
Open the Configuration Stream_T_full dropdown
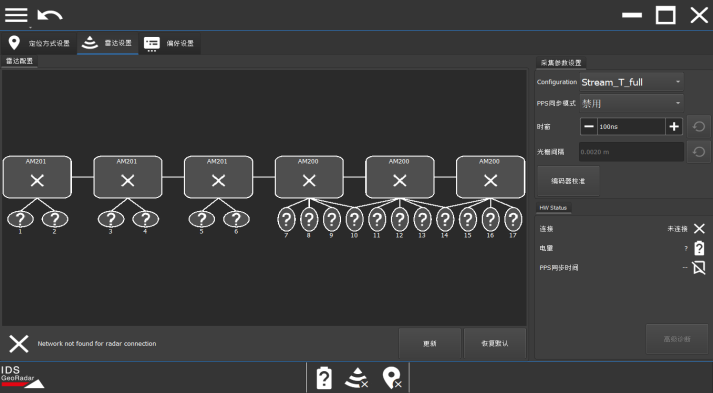click(x=631, y=82)
